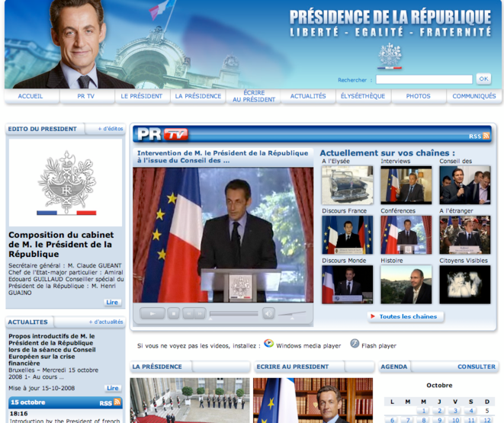Click the Windows media player icon
Viewport: 504px width, 423px height.
pyautogui.click(x=268, y=344)
